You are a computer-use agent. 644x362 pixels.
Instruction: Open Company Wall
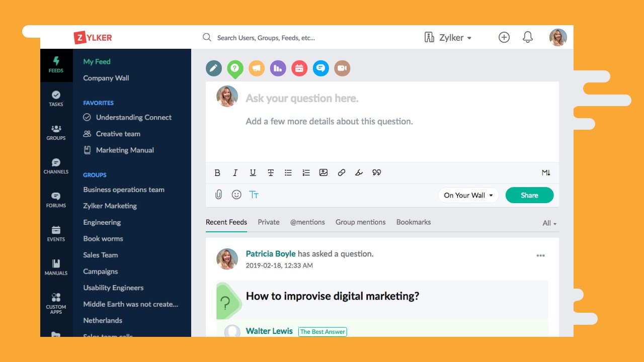[106, 78]
